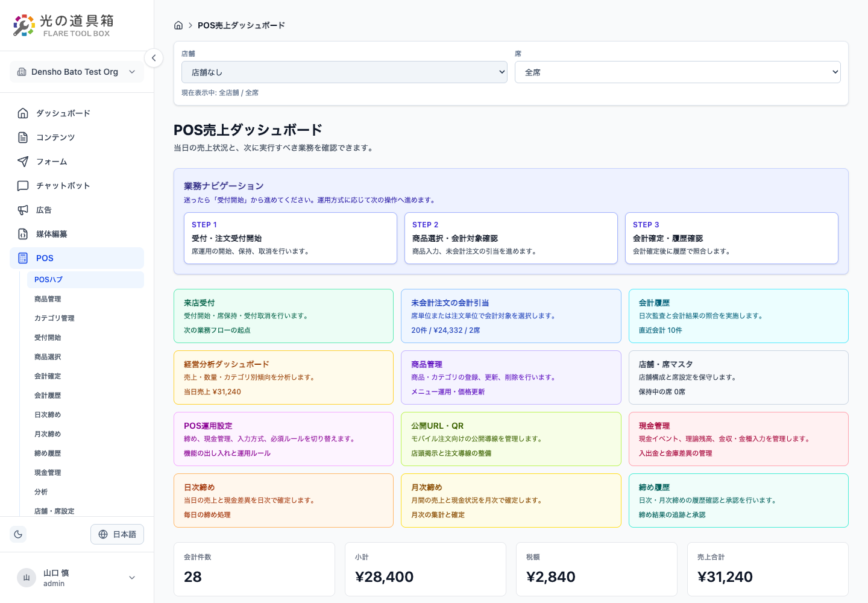Screen dimensions: 868x603
Task: Open 日次締め in the POS submenu
Action: click(x=86, y=415)
